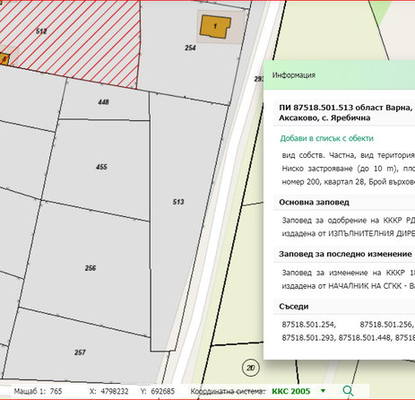Click the small orange building at left edge
Viewport: 415px width, 400px height.
point(4,59)
